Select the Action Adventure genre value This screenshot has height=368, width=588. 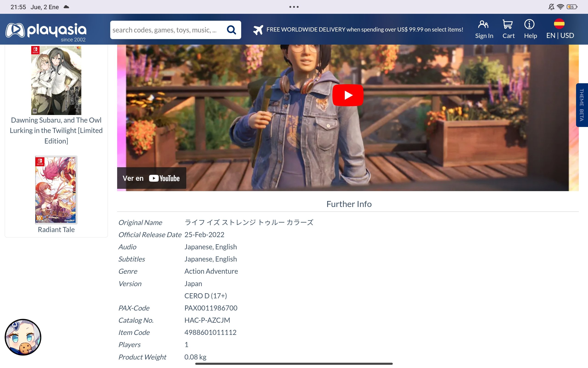pyautogui.click(x=211, y=271)
